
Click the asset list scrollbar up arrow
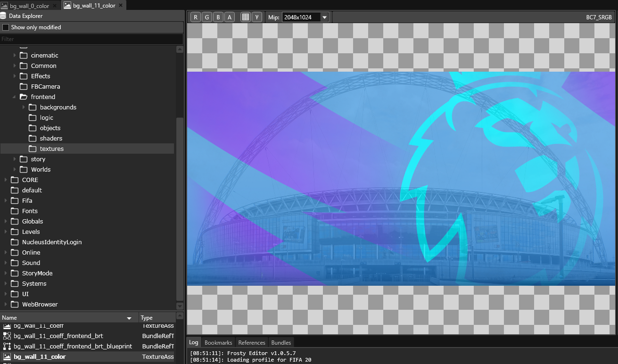click(180, 315)
